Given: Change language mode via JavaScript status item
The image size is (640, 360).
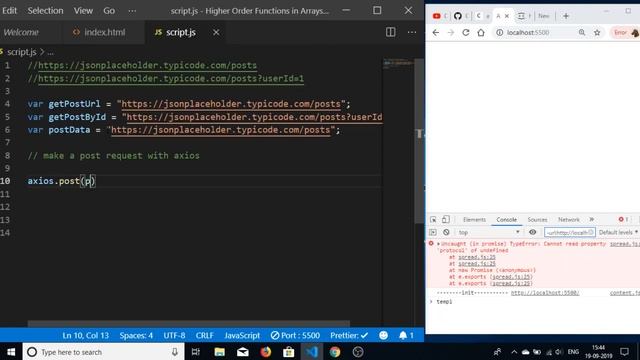Looking at the screenshot, I should click(x=242, y=336).
